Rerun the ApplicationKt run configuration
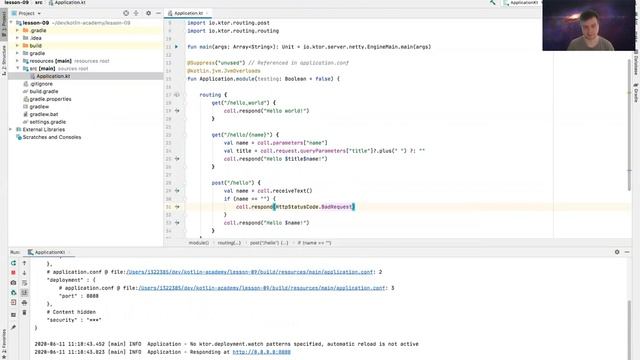Screen dimensions: 640x360 (x=13, y=263)
